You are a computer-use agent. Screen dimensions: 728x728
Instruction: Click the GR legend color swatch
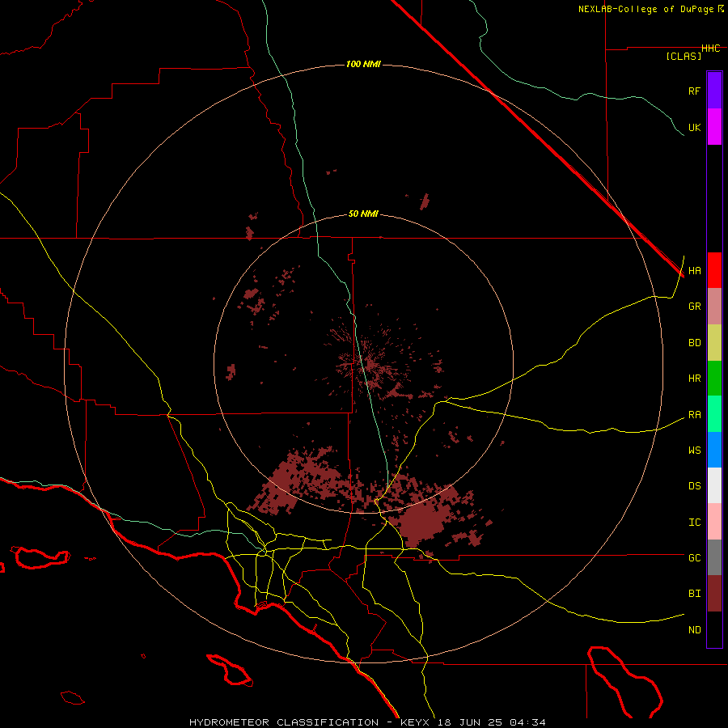click(x=714, y=307)
